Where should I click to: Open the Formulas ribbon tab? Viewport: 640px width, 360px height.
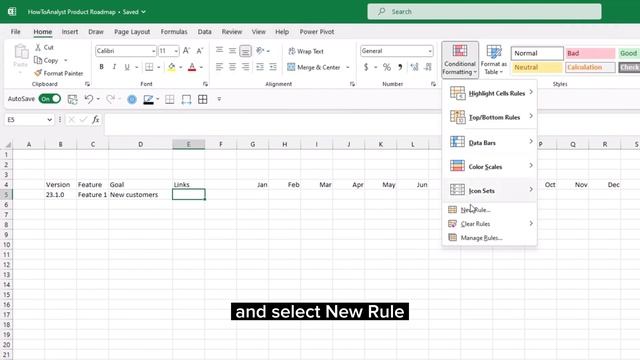pyautogui.click(x=174, y=32)
